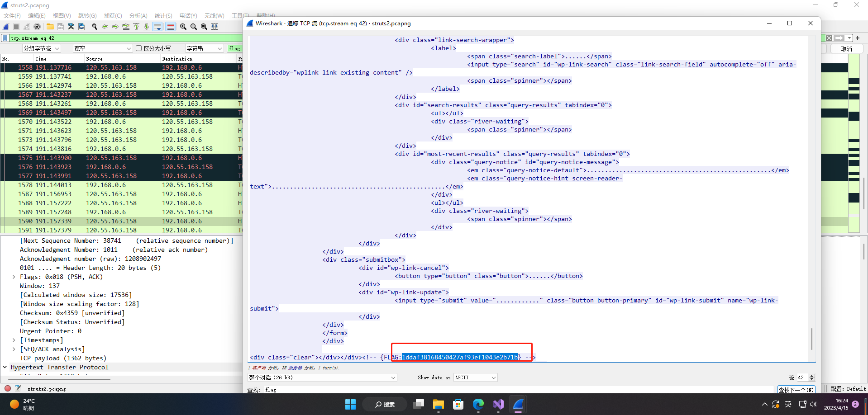Expand the [Timestamps] tree row
Viewport: 868px width, 415px height.
[14, 340]
